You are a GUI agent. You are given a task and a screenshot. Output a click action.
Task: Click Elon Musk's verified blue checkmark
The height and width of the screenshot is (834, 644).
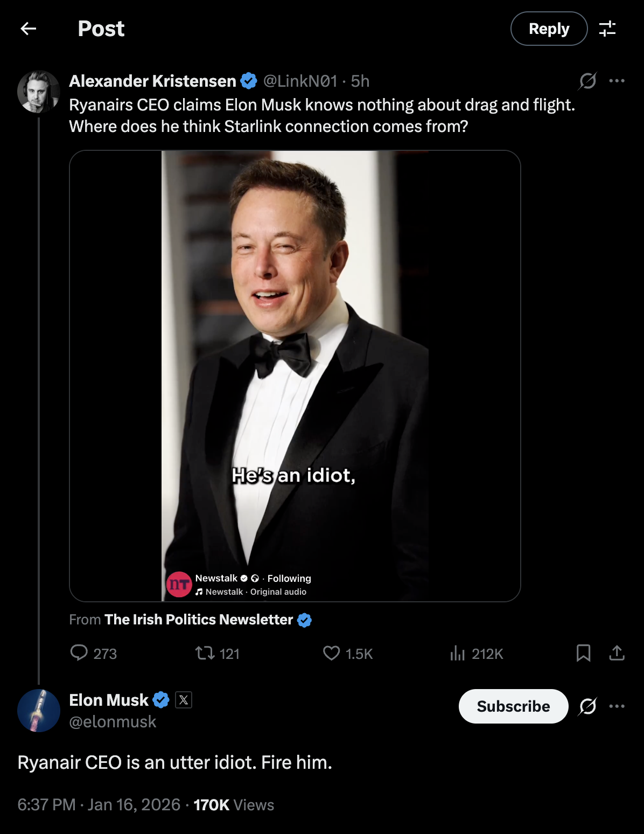(160, 699)
